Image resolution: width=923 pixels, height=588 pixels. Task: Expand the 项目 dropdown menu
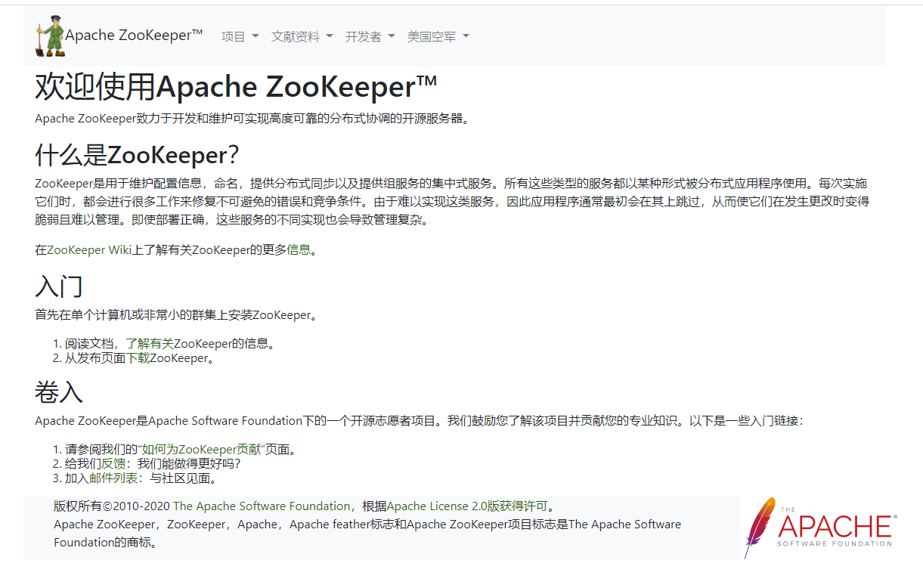coord(240,36)
